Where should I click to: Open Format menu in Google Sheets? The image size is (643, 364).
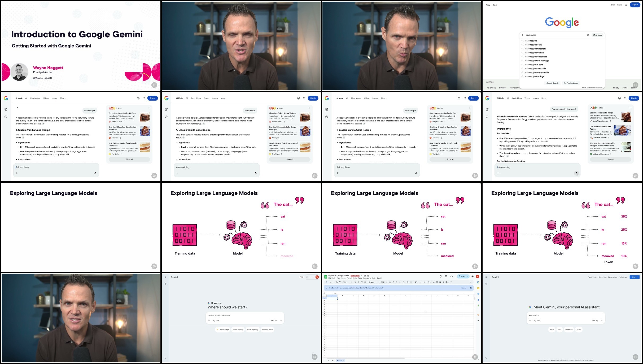[349, 278]
